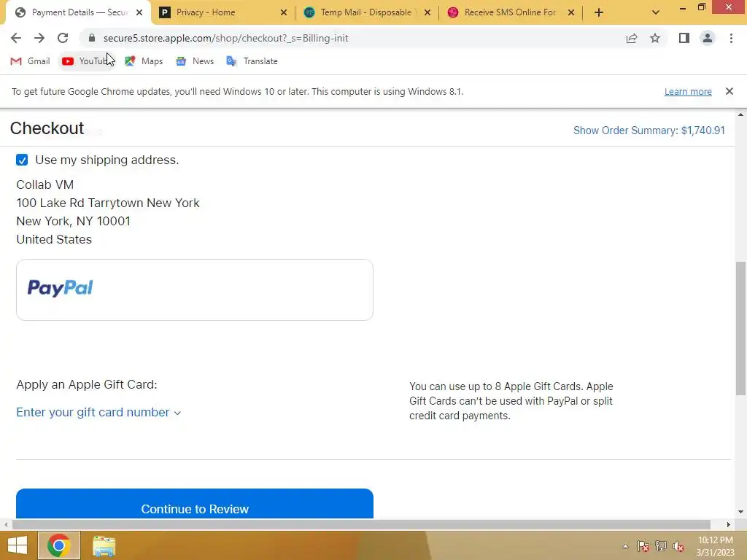This screenshot has height=560, width=747.
Task: Click the scroll up arrow
Action: point(740,114)
